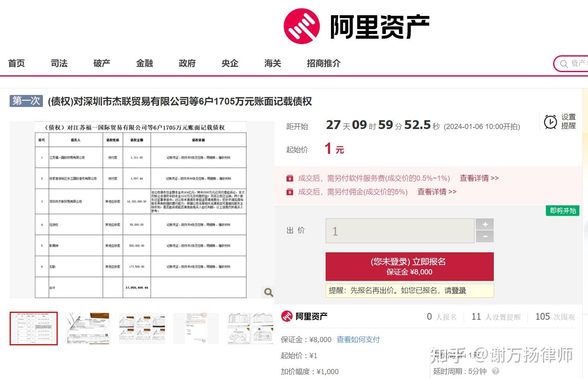The height and width of the screenshot is (379, 588).
Task: Open the 海关 nav item
Action: [x=273, y=63]
